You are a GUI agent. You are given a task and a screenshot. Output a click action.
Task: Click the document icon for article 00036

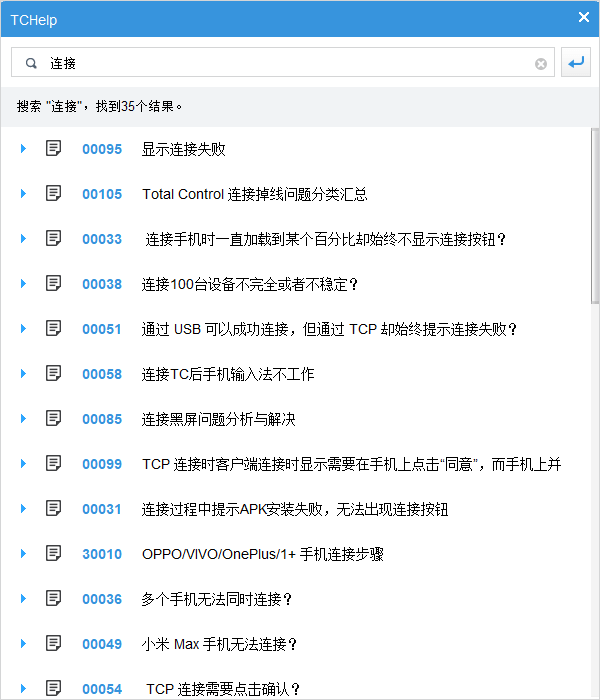54,598
